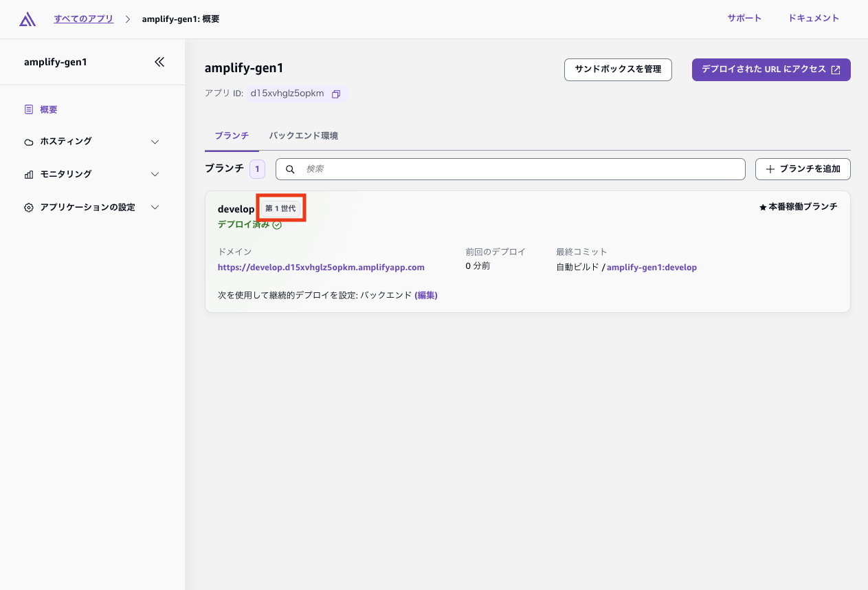This screenshot has height=590, width=868.
Task: Expand the ホスティング chevron
Action: (x=155, y=142)
